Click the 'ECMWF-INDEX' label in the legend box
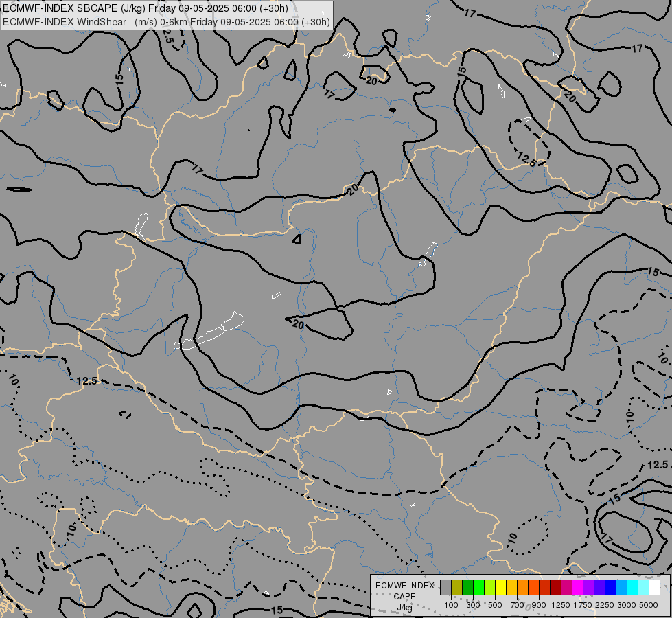This screenshot has height=618, width=672. tap(404, 586)
